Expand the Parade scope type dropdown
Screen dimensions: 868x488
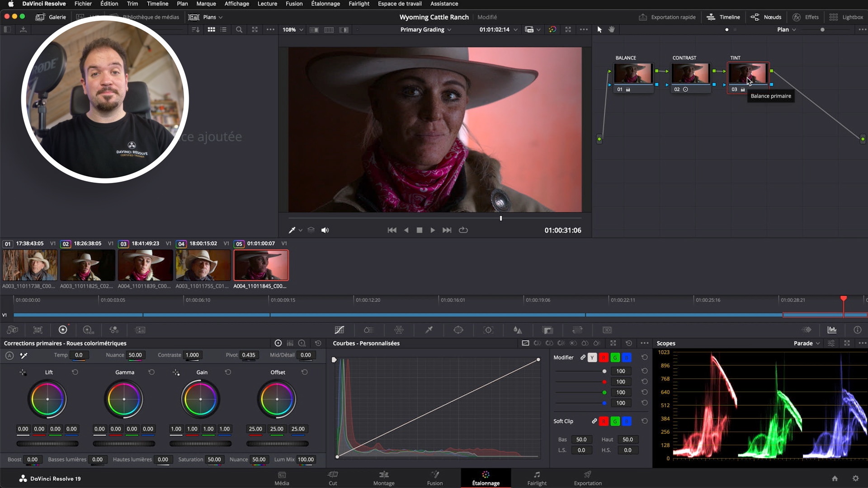tap(807, 343)
